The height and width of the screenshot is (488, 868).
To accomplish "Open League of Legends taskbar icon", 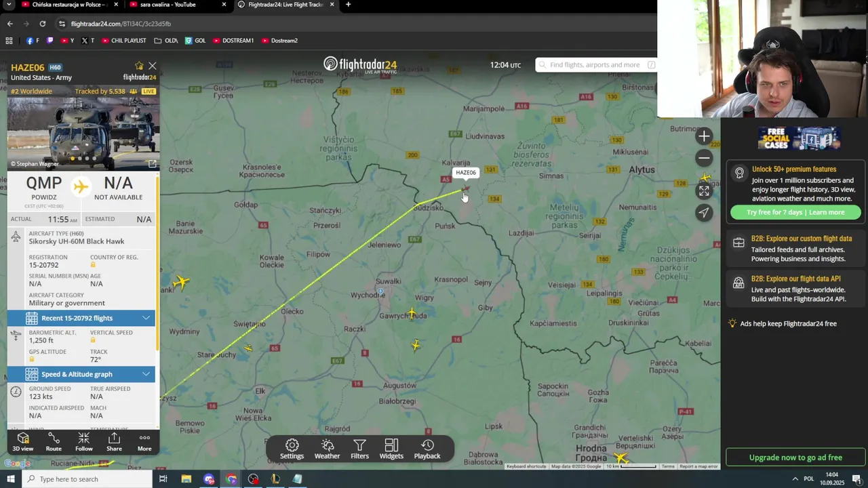I will coord(275,479).
